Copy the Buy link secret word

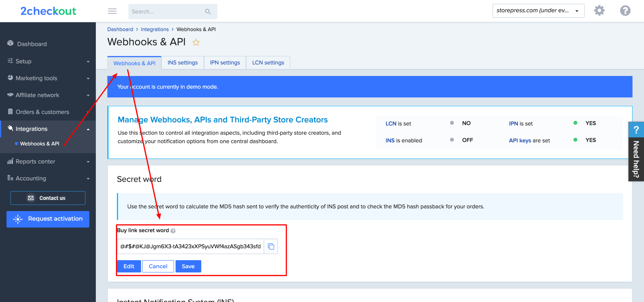[271, 246]
